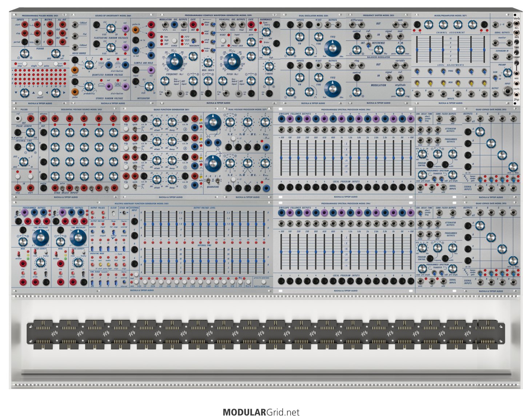The image size is (523, 420).
Task: Click the Timbre knob on Complex Waveform Generator
Action: pos(269,67)
